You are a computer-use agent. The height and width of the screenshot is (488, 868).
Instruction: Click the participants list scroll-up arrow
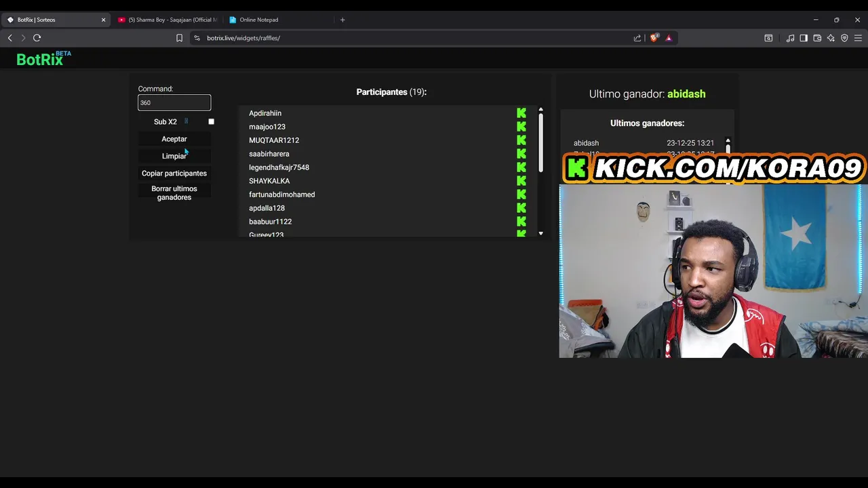coord(540,110)
